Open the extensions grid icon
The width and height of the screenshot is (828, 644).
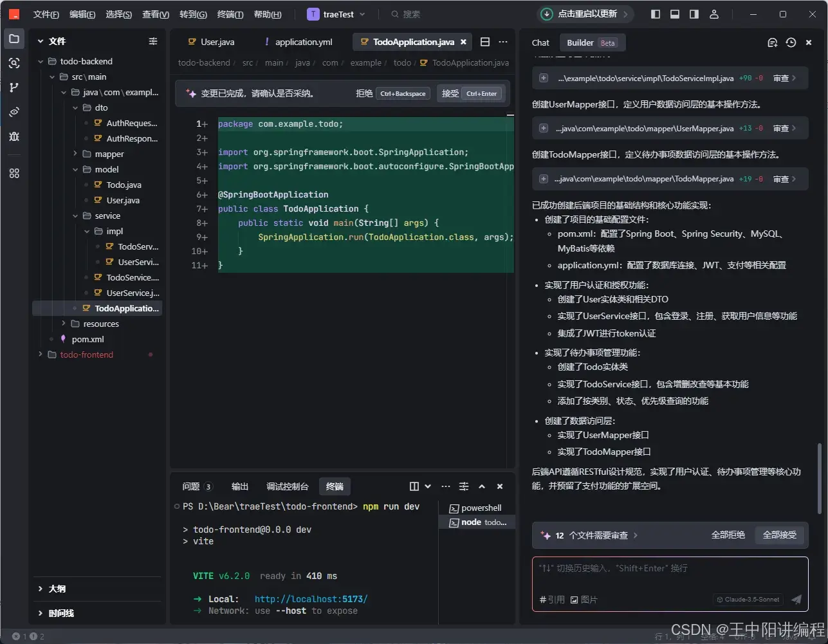(x=14, y=173)
